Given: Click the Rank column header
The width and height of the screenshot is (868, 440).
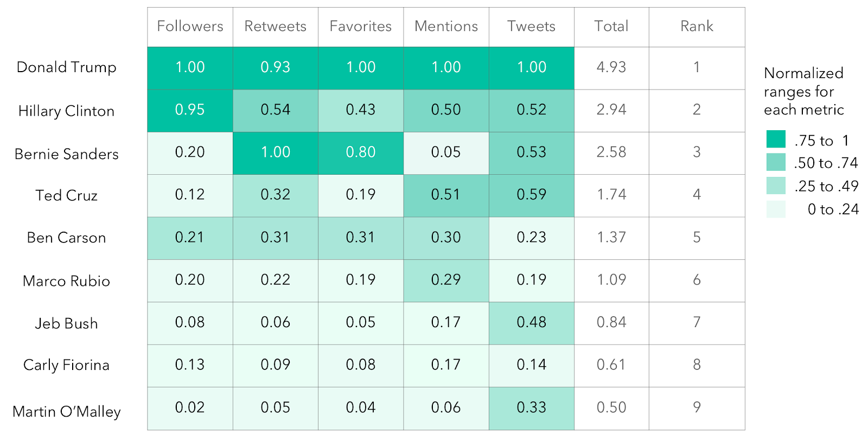Looking at the screenshot, I should [x=697, y=27].
